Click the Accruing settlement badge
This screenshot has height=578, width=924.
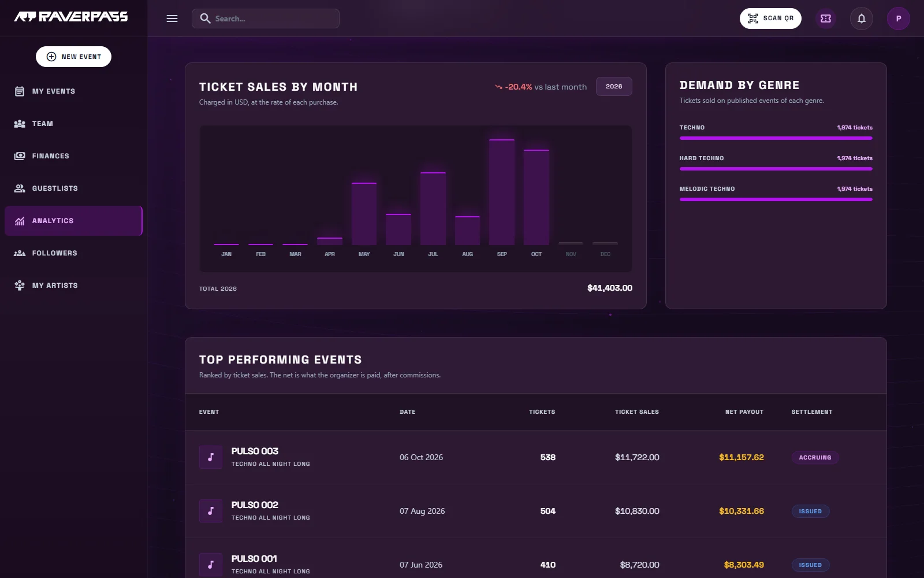(815, 457)
